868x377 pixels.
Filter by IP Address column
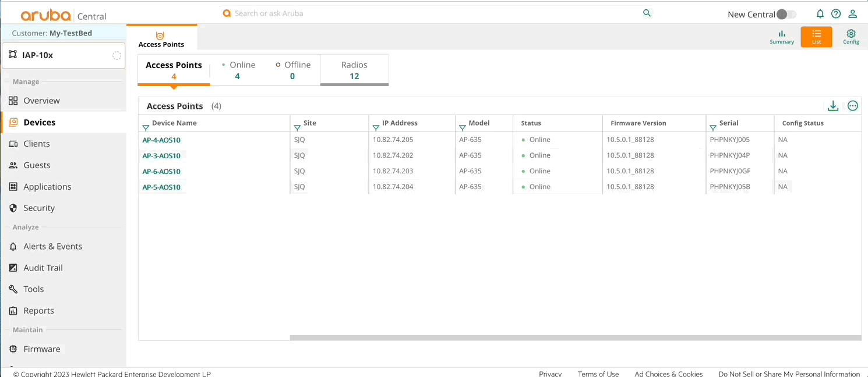[x=376, y=128]
